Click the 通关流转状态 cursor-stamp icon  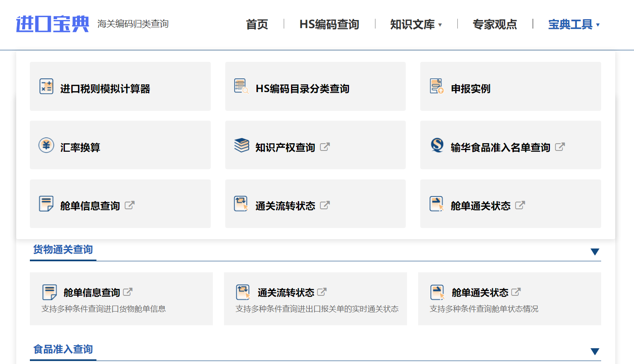241,204
